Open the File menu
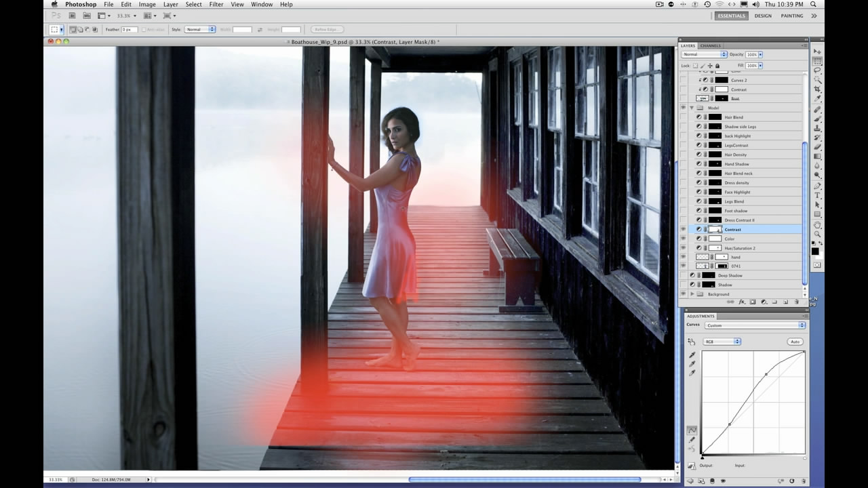This screenshot has height=488, width=868. pyautogui.click(x=108, y=4)
